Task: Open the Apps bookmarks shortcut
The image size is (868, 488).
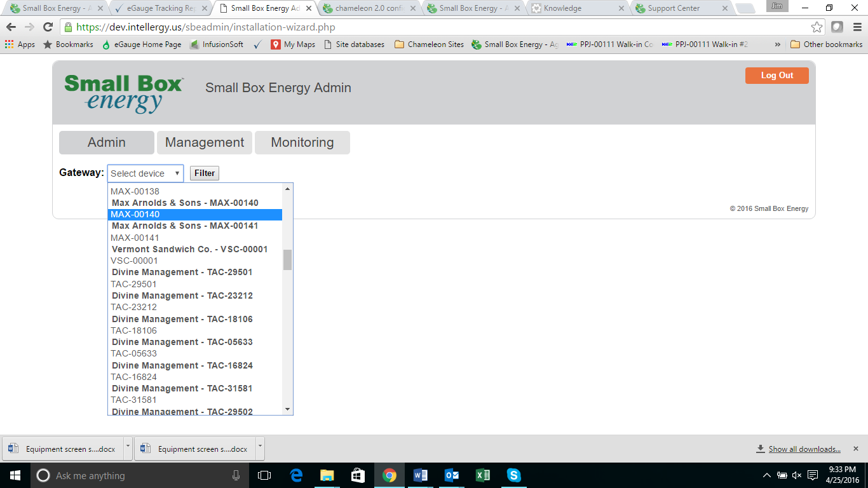Action: [20, 44]
